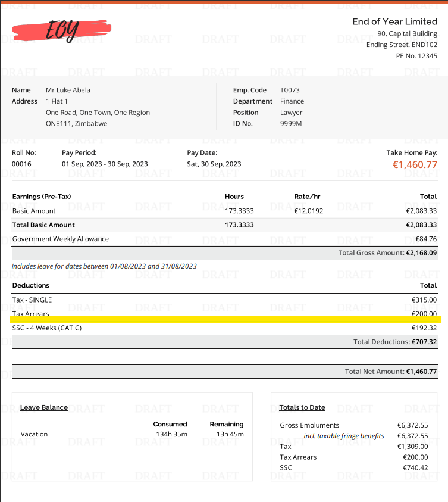Click the consumed leave '134h 35m'

click(172, 435)
